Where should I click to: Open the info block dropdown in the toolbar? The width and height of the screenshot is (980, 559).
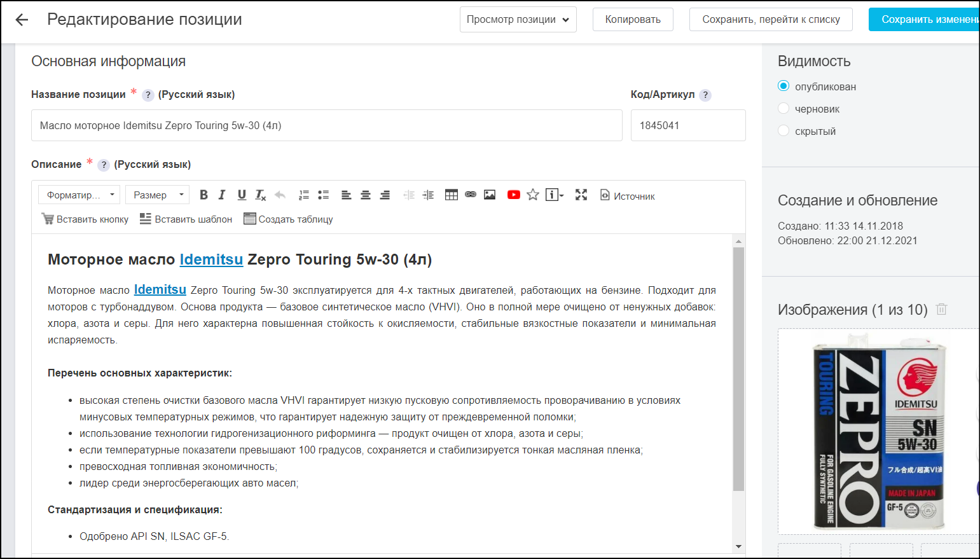tap(555, 195)
